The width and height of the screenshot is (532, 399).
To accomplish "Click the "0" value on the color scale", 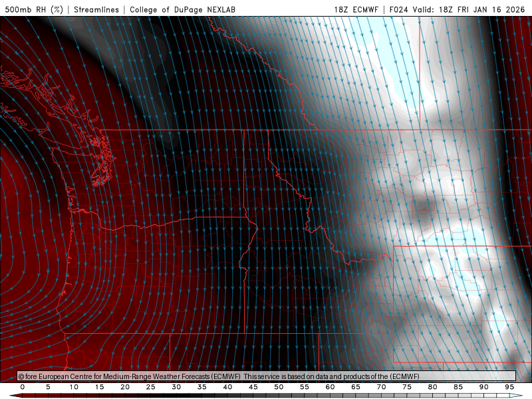I will (23, 387).
